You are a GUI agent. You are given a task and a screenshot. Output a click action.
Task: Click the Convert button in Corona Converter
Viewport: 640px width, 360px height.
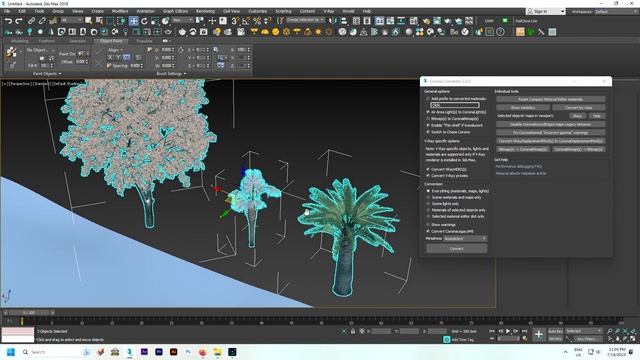(x=457, y=248)
